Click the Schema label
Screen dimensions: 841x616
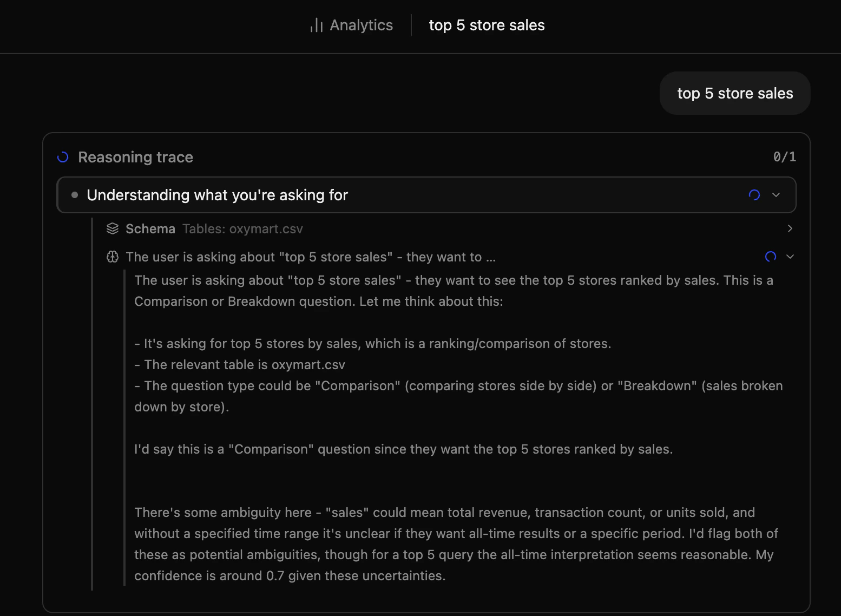coord(150,229)
